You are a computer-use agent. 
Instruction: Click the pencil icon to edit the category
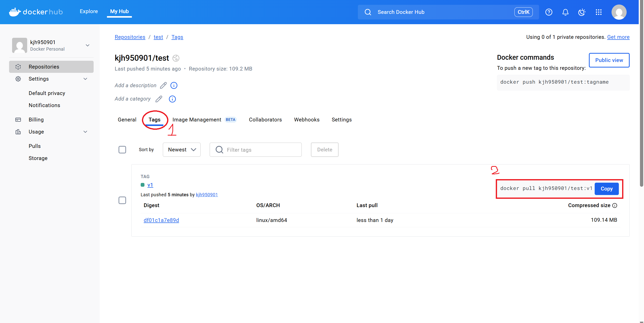pyautogui.click(x=159, y=99)
